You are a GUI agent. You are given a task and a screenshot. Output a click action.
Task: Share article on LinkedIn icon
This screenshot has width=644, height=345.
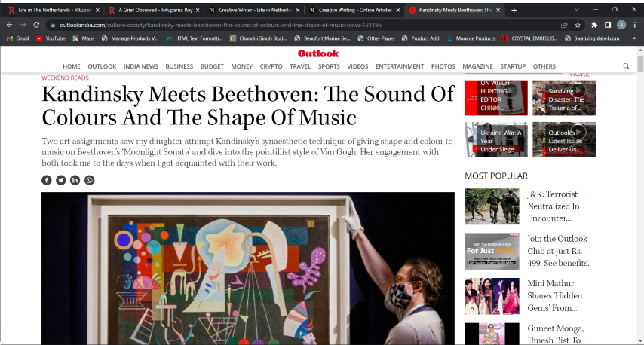[75, 180]
